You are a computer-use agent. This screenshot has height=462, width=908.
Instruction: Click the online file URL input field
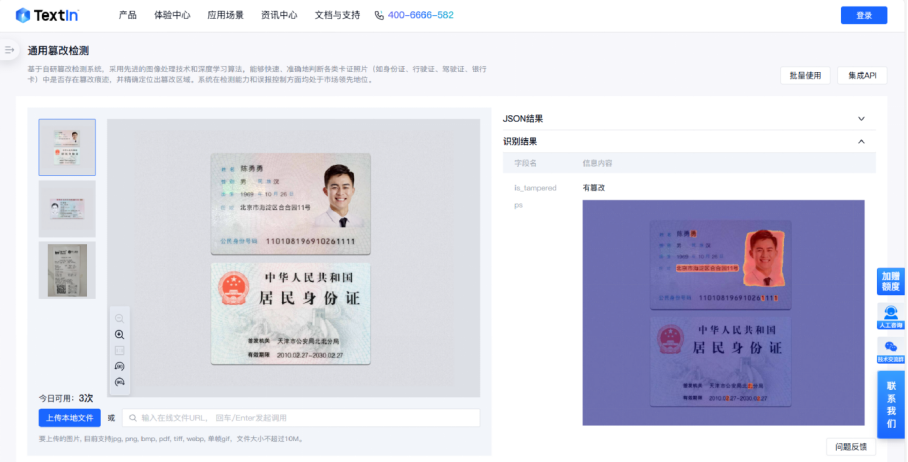[x=301, y=418]
